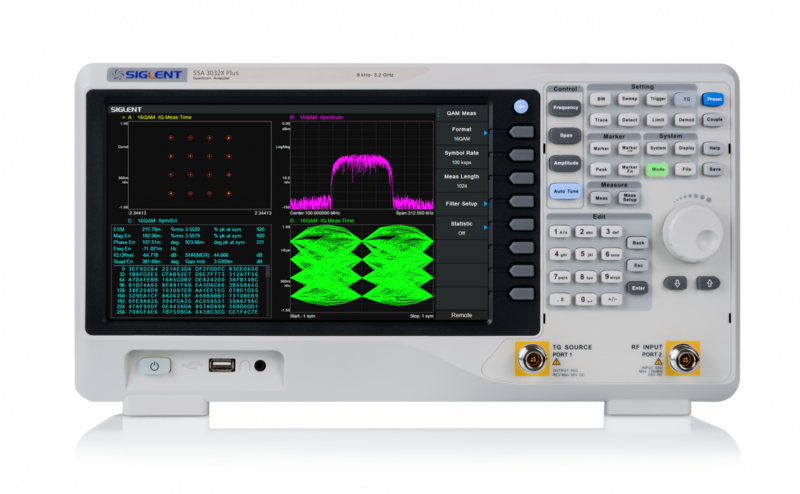Viewport: 800px width, 494px height.
Task: Click the Detect key
Action: [629, 120]
